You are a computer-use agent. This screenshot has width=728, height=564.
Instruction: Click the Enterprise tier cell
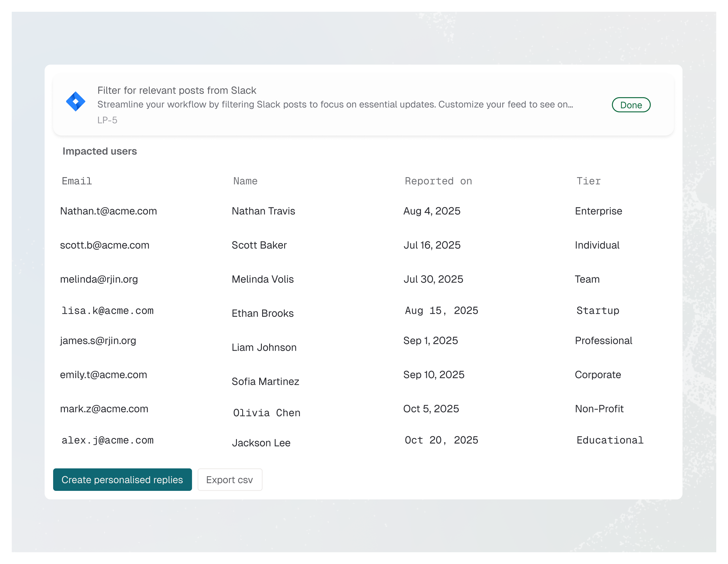598,211
